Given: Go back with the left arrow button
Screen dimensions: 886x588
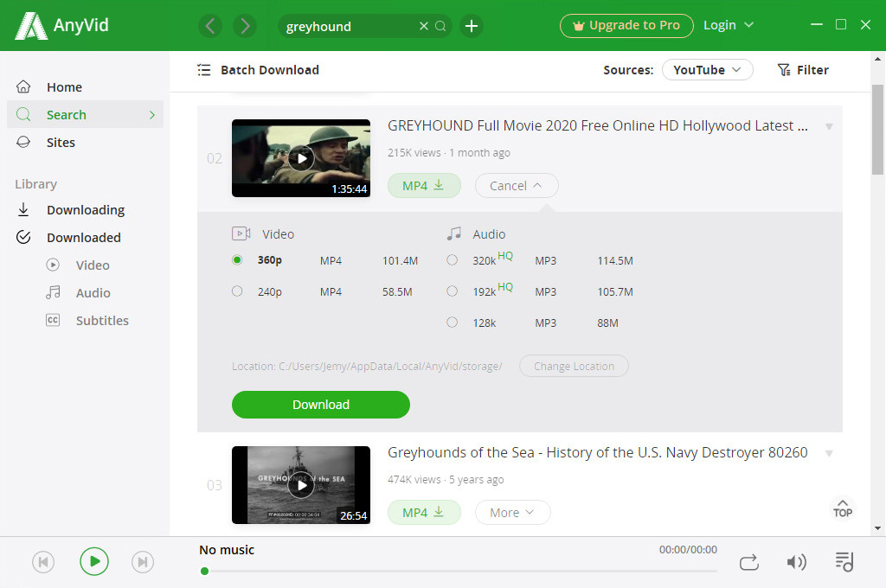Looking at the screenshot, I should (x=210, y=26).
